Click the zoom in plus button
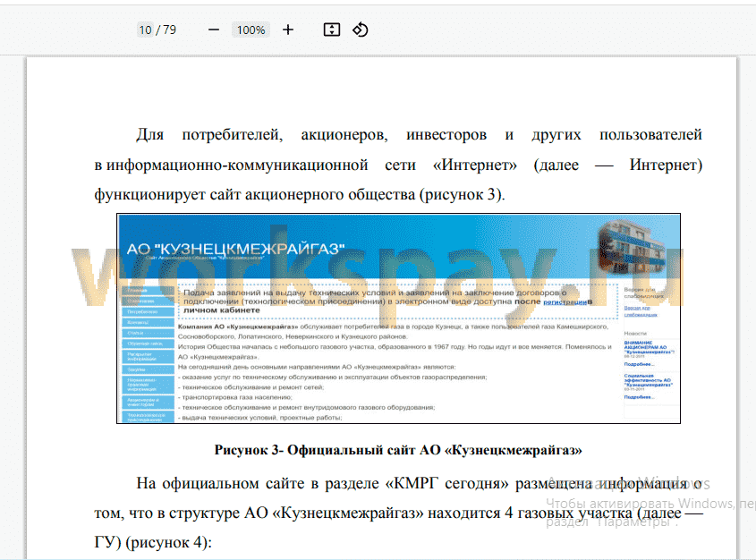756x560 pixels. pos(288,30)
